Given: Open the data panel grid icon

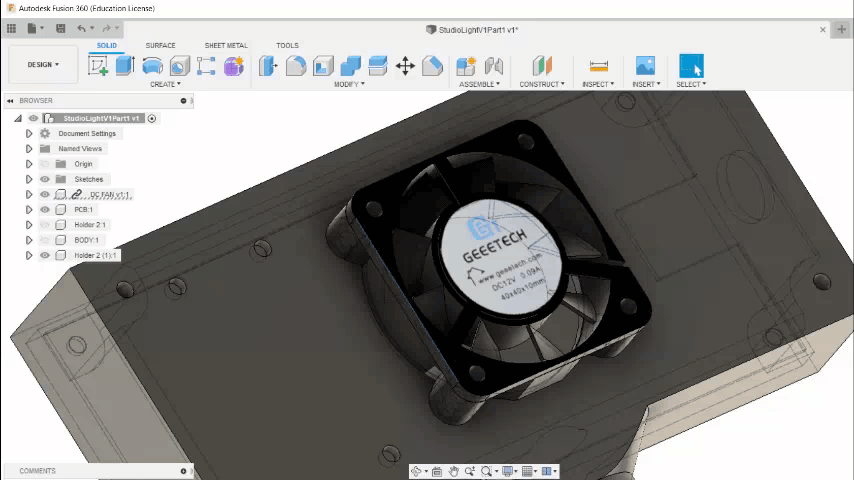Looking at the screenshot, I should point(11,28).
